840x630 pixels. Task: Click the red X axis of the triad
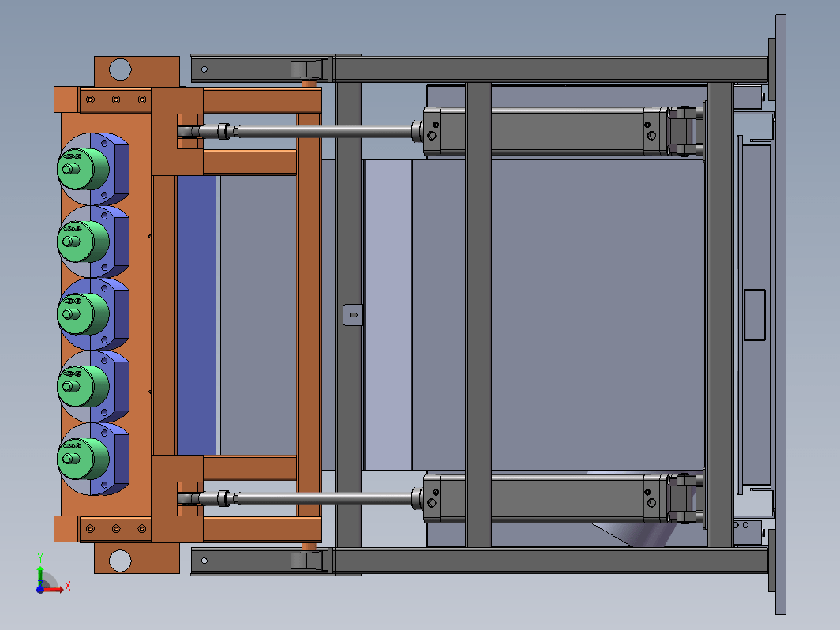pos(54,589)
